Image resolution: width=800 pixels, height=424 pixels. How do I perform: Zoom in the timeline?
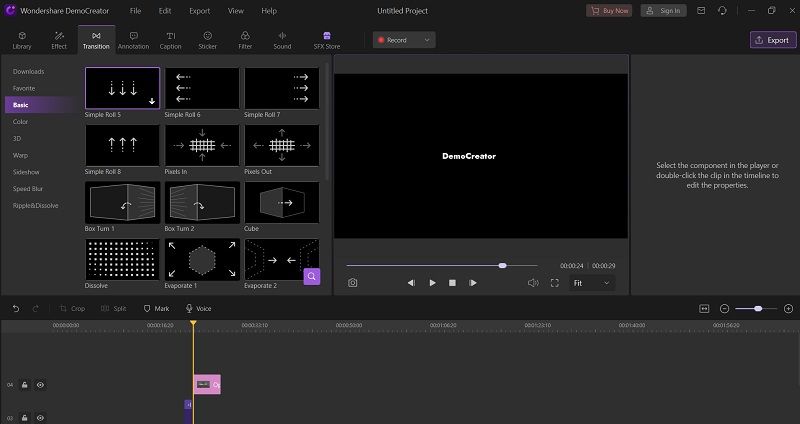pyautogui.click(x=788, y=309)
